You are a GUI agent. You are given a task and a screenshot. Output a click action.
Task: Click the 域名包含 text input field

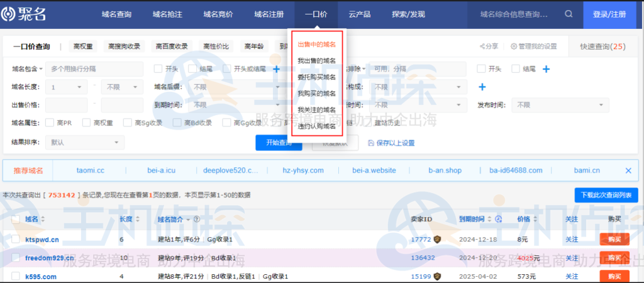94,69
